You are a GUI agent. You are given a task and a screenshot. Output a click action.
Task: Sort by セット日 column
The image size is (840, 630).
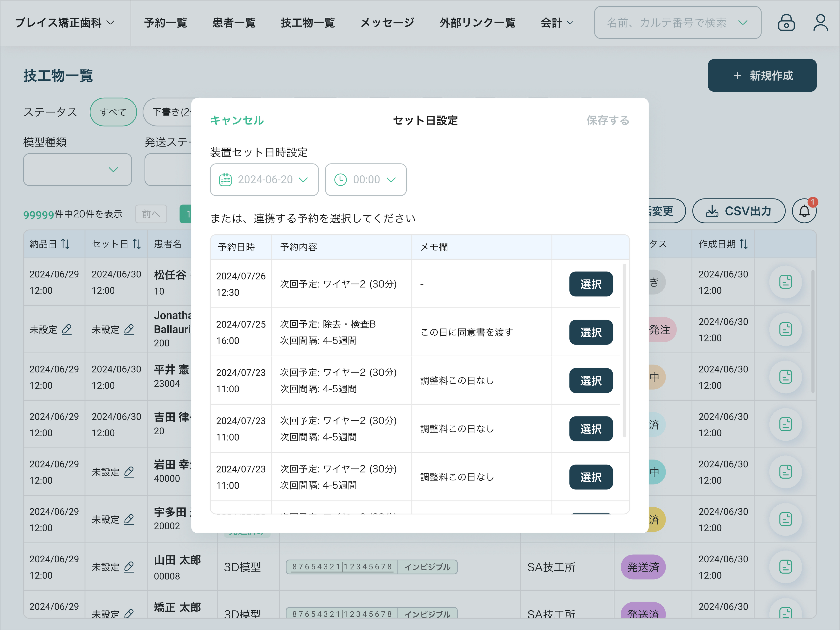[137, 244]
